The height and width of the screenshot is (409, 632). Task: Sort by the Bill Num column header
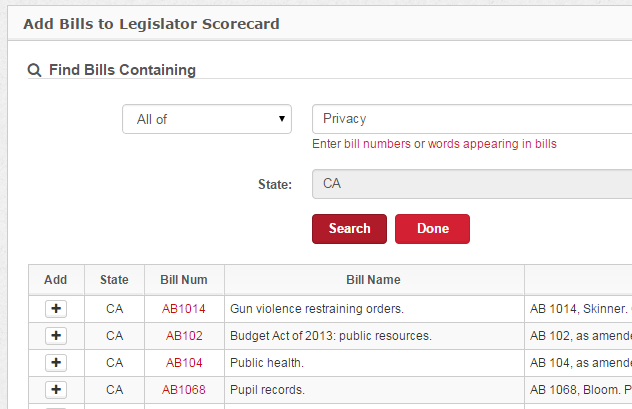tap(184, 280)
